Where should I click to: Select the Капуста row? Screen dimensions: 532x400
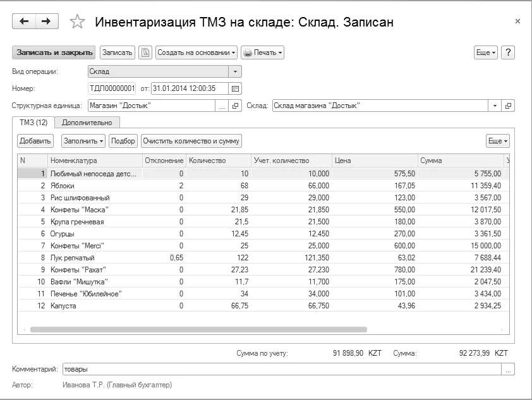click(263, 306)
